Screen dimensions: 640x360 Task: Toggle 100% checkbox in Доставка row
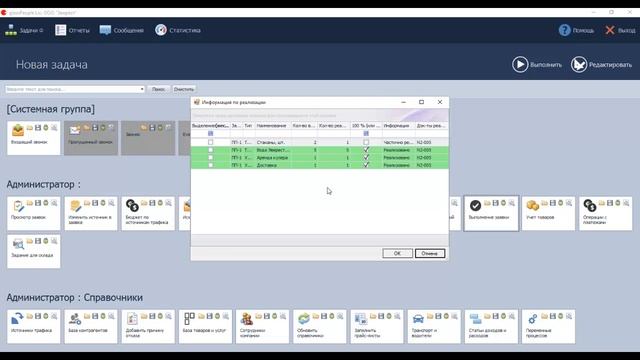point(366,165)
